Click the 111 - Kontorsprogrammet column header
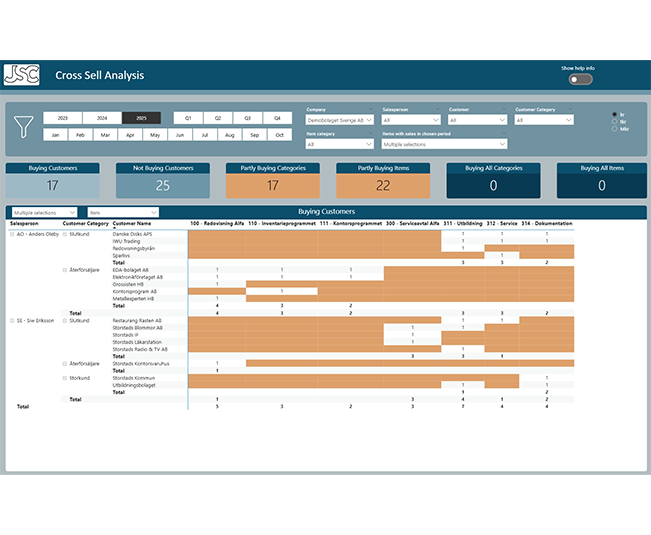The image size is (651, 535). click(x=351, y=223)
